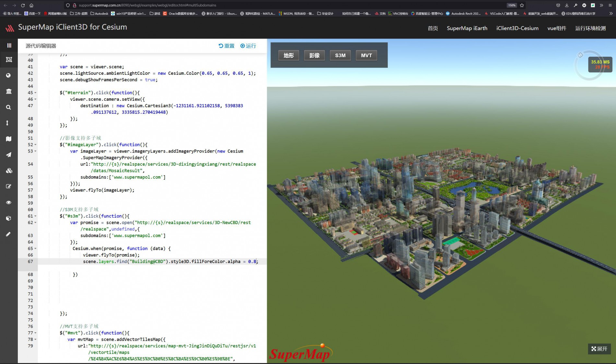Screen dimensions: 616x364
Task: Open the browser hamburger menu
Action: pos(610,5)
